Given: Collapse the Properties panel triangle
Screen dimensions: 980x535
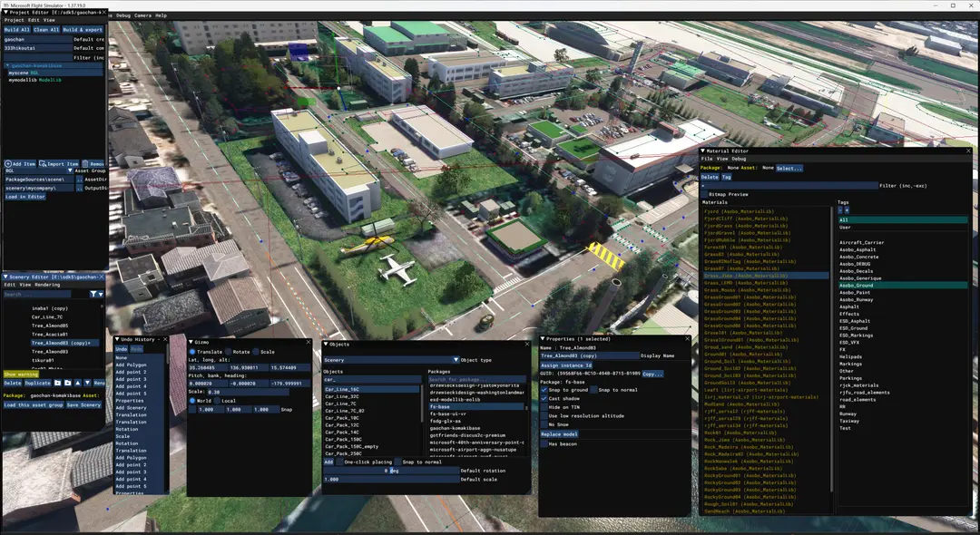Looking at the screenshot, I should [x=543, y=339].
